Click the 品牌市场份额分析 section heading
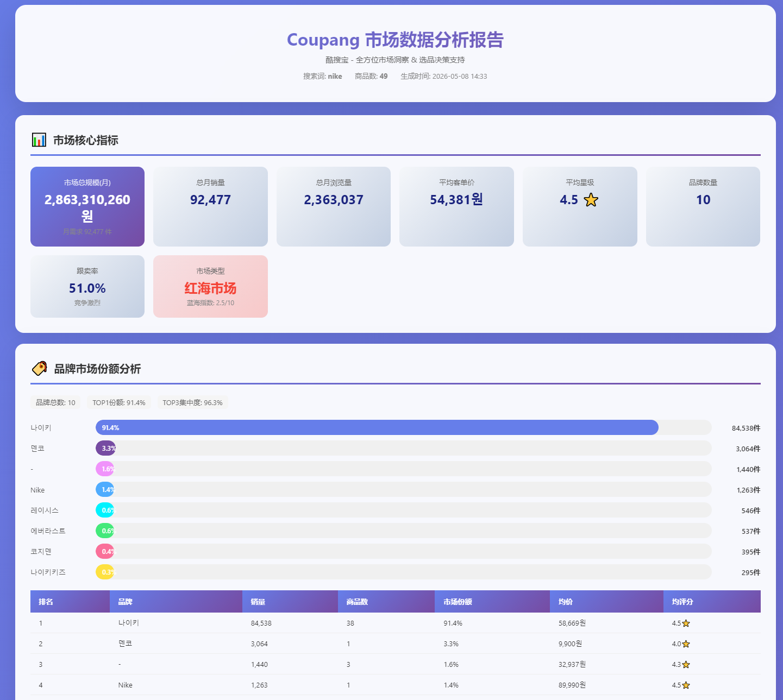 (x=98, y=369)
